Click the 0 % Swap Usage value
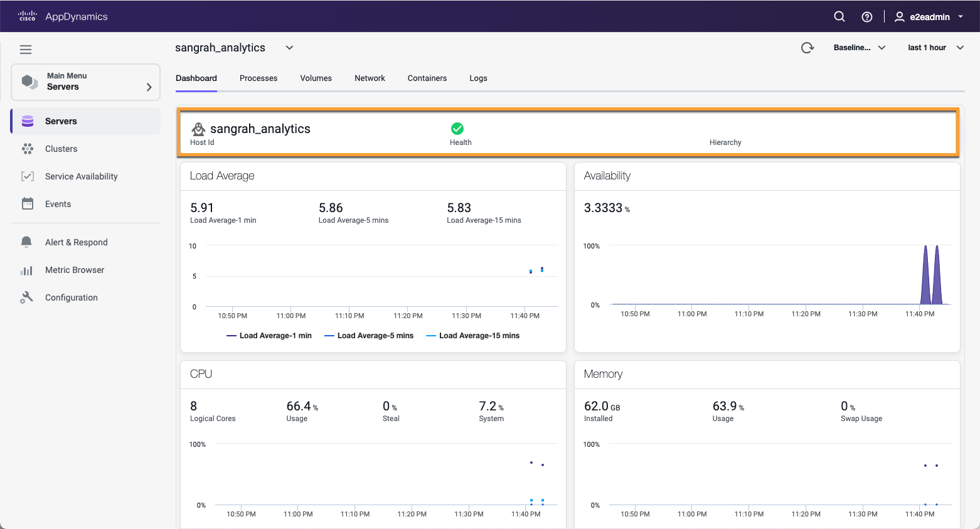Screen dimensions: 980x529 (x=848, y=406)
